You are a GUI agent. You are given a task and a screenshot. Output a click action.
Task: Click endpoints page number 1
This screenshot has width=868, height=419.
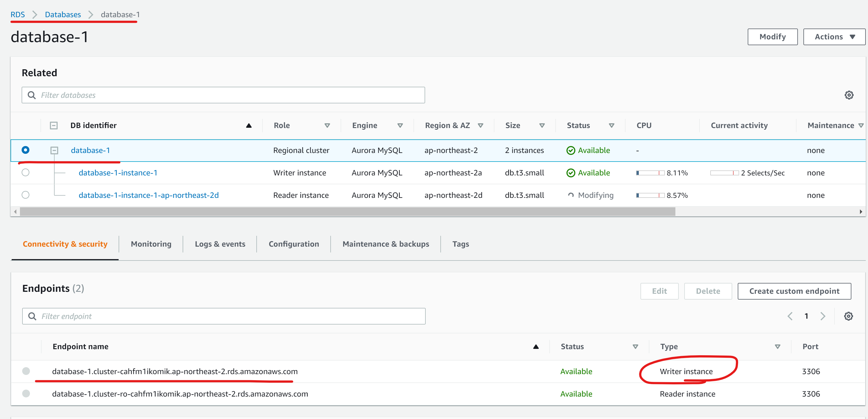[806, 316]
